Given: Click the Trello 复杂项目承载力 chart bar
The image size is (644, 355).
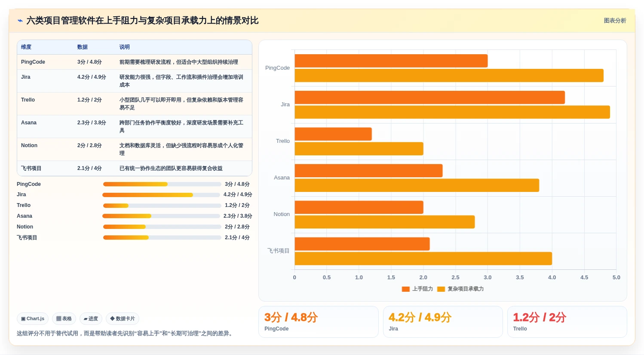Looking at the screenshot, I should click(x=359, y=149).
